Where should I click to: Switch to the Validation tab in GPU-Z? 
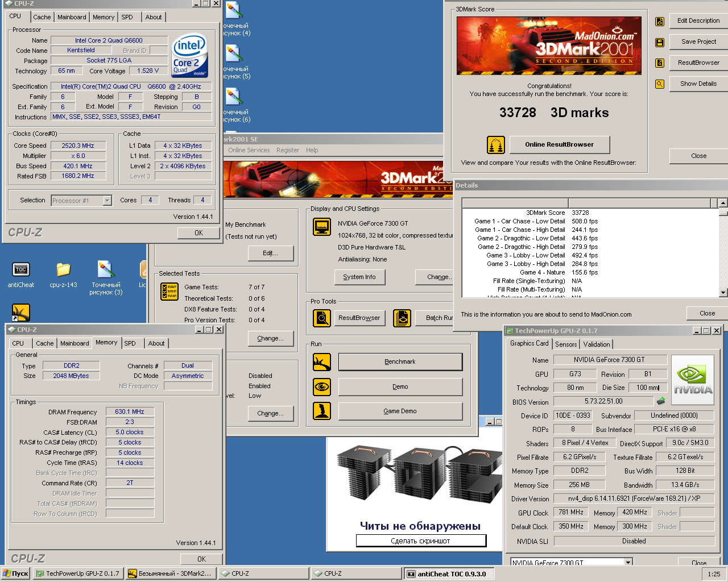click(x=597, y=344)
